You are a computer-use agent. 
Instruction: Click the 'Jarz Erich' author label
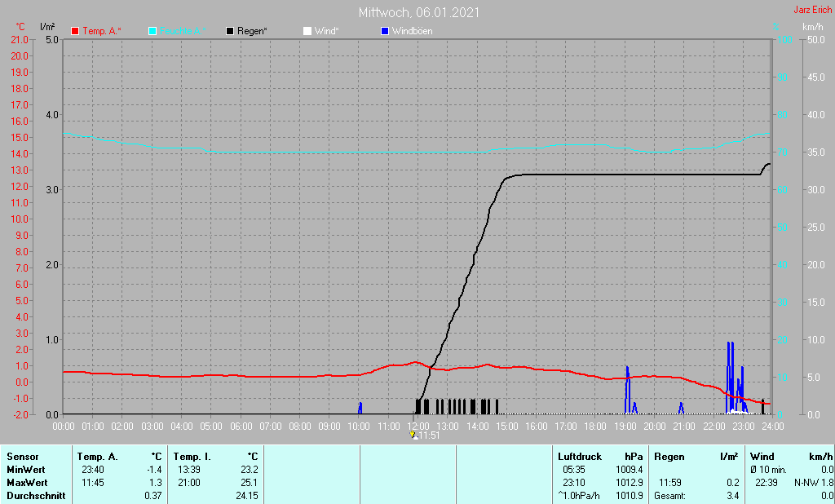[813, 10]
